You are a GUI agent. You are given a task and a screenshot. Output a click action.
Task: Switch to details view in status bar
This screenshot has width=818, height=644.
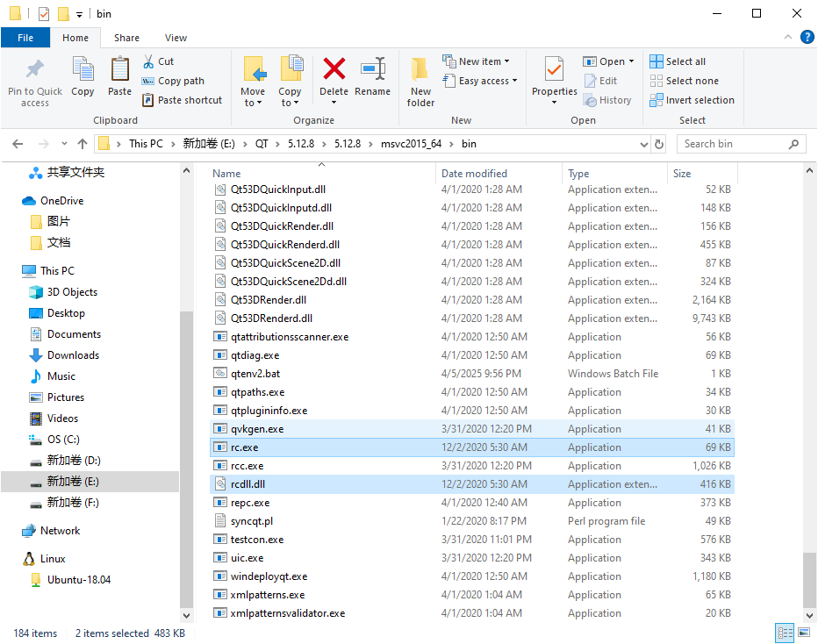tap(784, 633)
